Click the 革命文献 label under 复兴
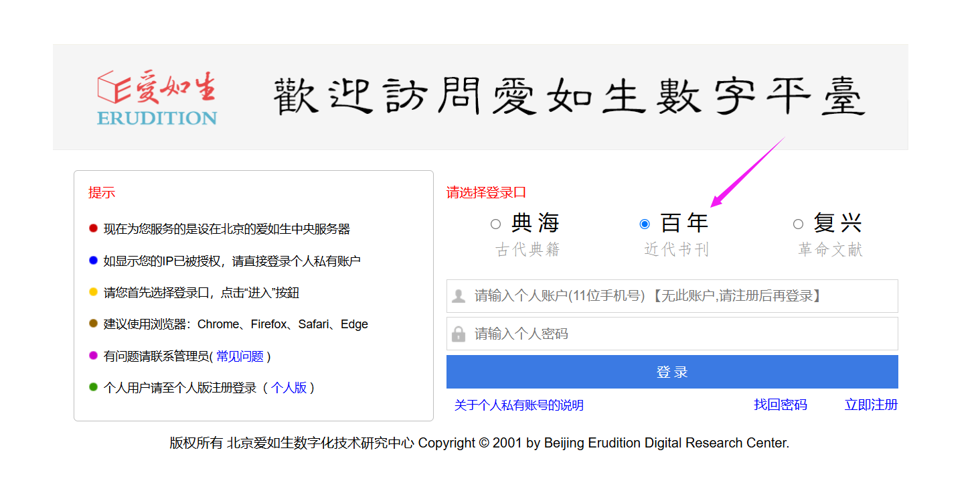980x485 pixels. click(831, 250)
